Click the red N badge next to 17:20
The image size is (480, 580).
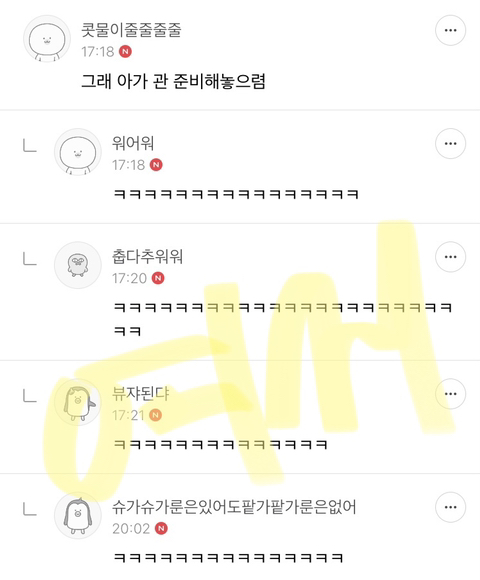[x=158, y=278]
